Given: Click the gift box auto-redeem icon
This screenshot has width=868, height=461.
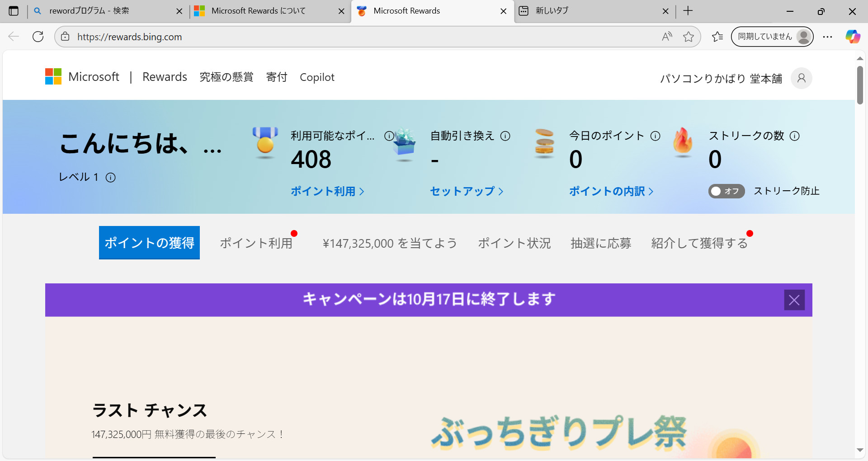Looking at the screenshot, I should [x=404, y=144].
